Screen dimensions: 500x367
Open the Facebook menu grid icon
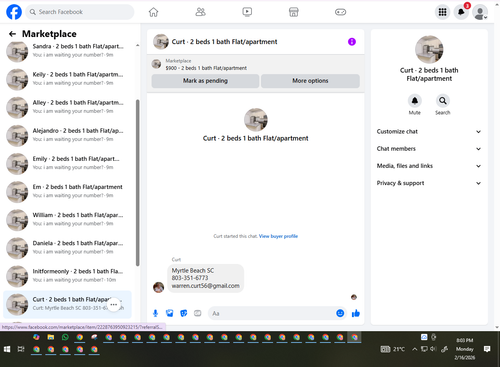[442, 12]
